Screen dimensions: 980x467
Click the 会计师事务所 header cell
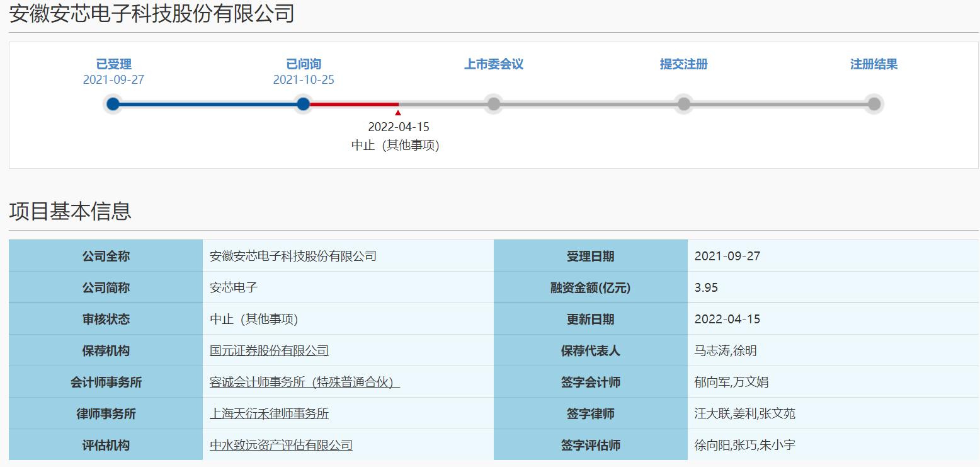[x=106, y=382]
